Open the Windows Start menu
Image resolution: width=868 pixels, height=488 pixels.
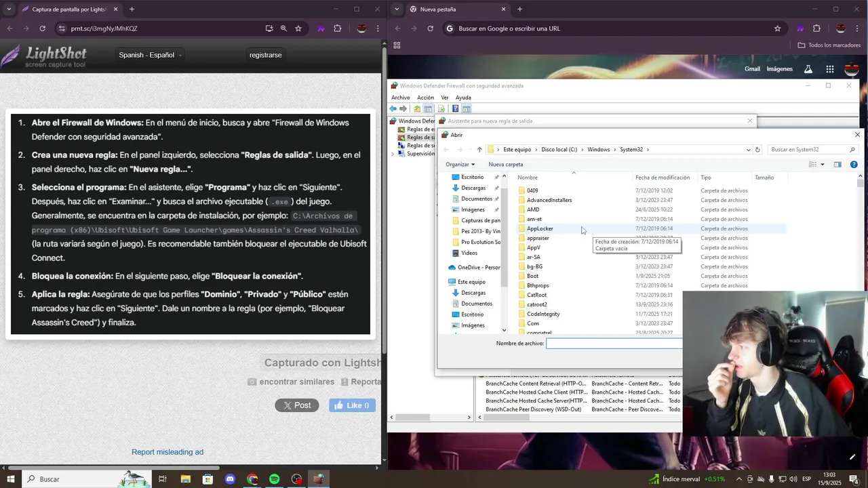[11, 479]
